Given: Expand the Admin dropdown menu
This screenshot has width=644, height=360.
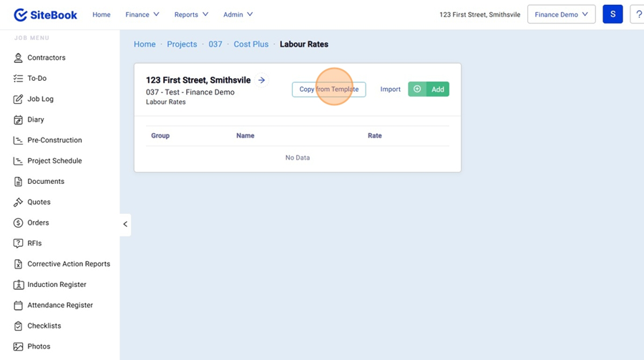Looking at the screenshot, I should [x=238, y=14].
